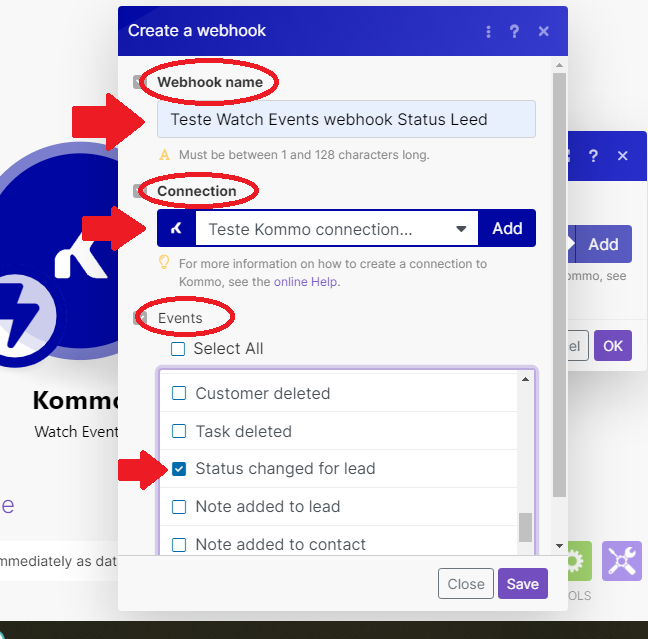
Task: Check the Task deleted event
Action: [x=179, y=431]
